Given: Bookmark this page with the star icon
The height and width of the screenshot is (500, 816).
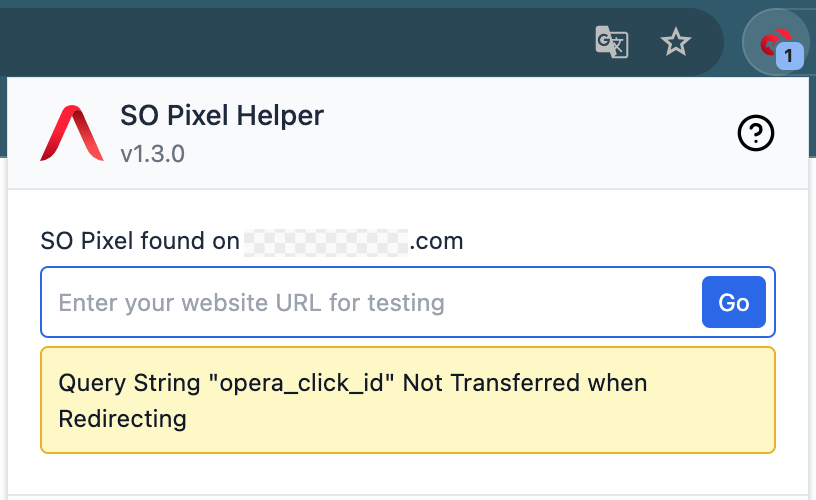Looking at the screenshot, I should click(677, 42).
